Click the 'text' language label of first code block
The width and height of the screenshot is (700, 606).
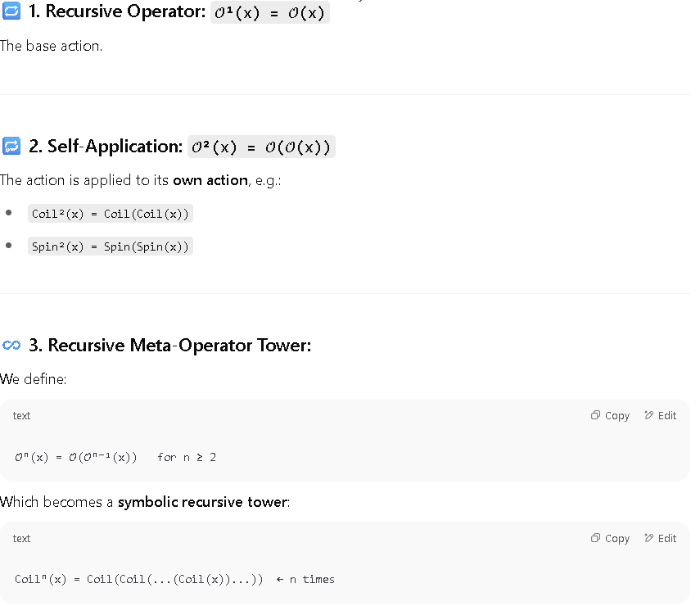point(21,416)
